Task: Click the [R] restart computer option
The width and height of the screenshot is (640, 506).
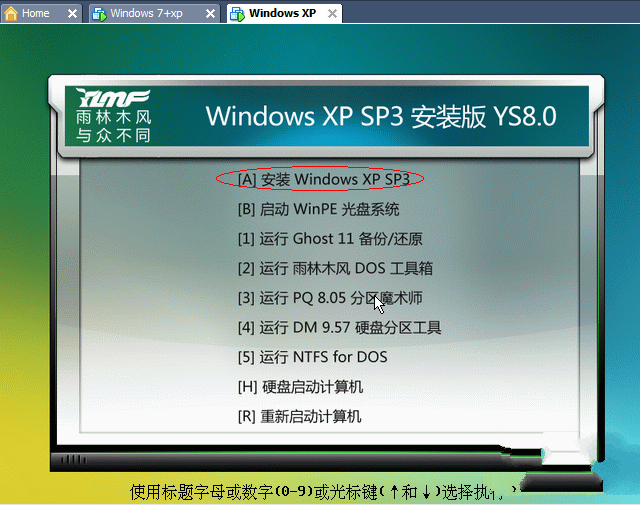Action: pos(299,416)
